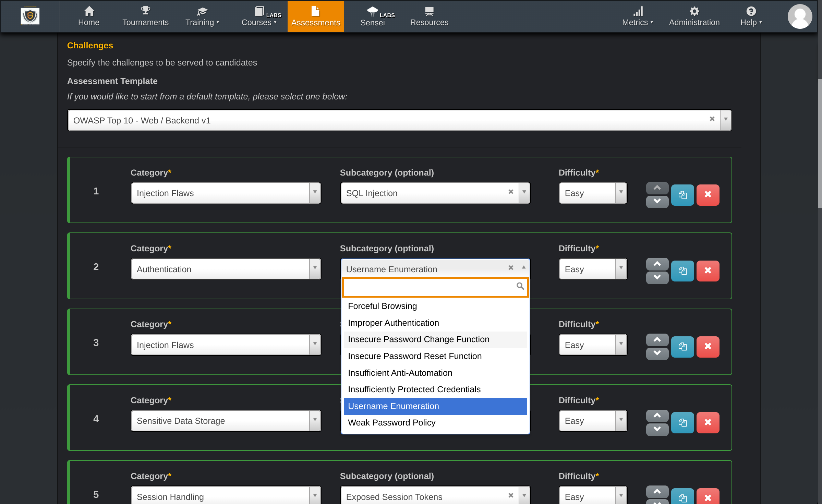Open the user profile avatar
This screenshot has height=504, width=822.
click(800, 16)
